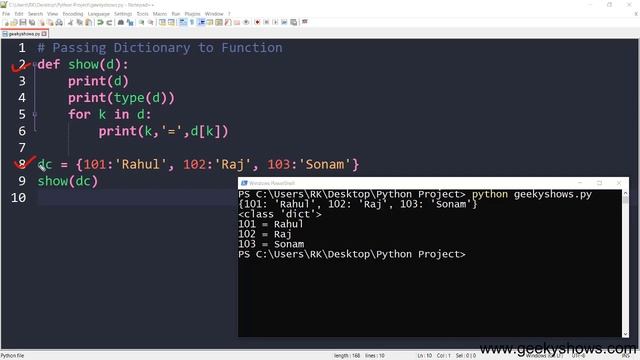640x360 pixels.
Task: Click 'print(type(d))' in the editor
Action: (121, 98)
